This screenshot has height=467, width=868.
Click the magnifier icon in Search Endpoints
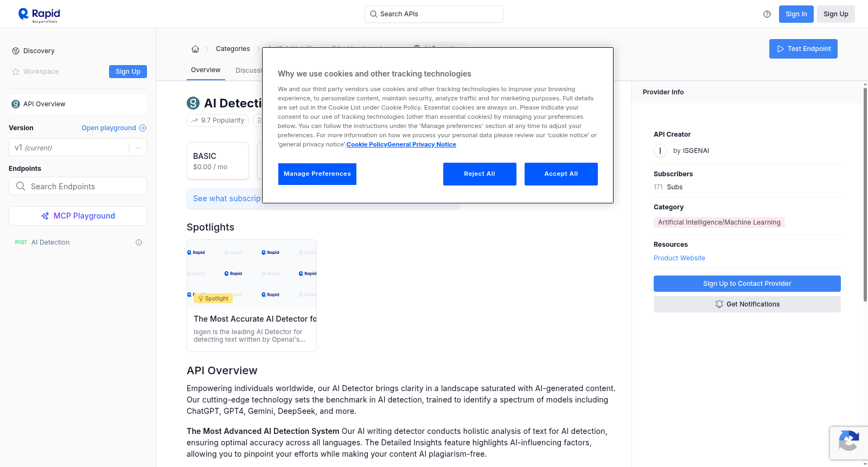(21, 186)
